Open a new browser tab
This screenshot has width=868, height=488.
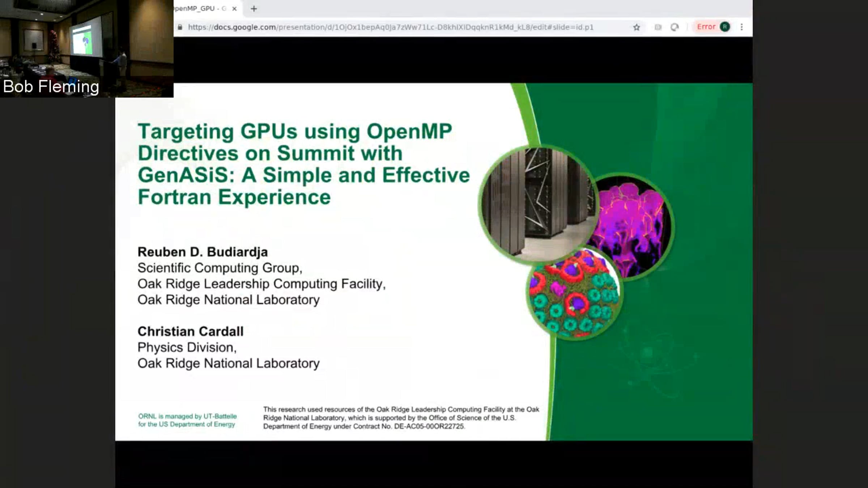254,9
